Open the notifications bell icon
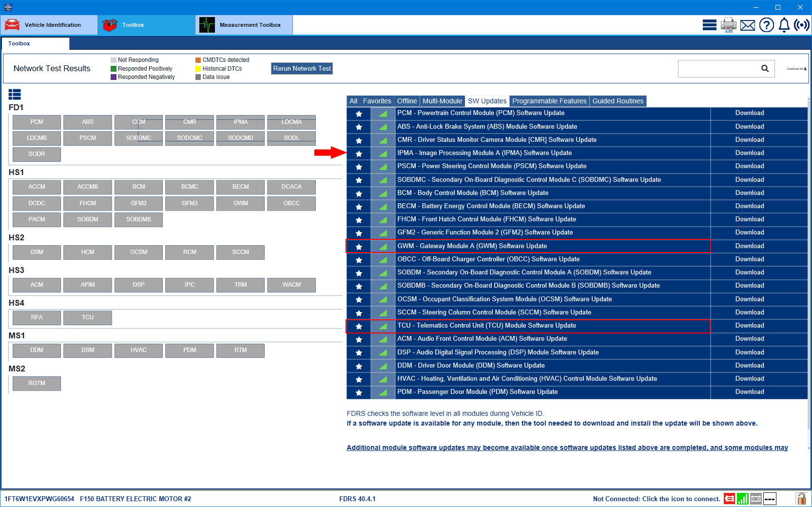This screenshot has height=507, width=812. (784, 25)
